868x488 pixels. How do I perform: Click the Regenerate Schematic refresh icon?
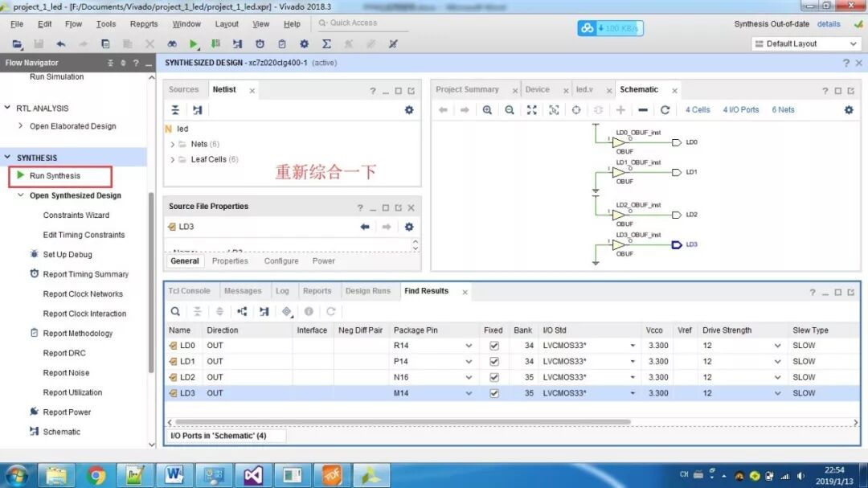click(x=665, y=109)
